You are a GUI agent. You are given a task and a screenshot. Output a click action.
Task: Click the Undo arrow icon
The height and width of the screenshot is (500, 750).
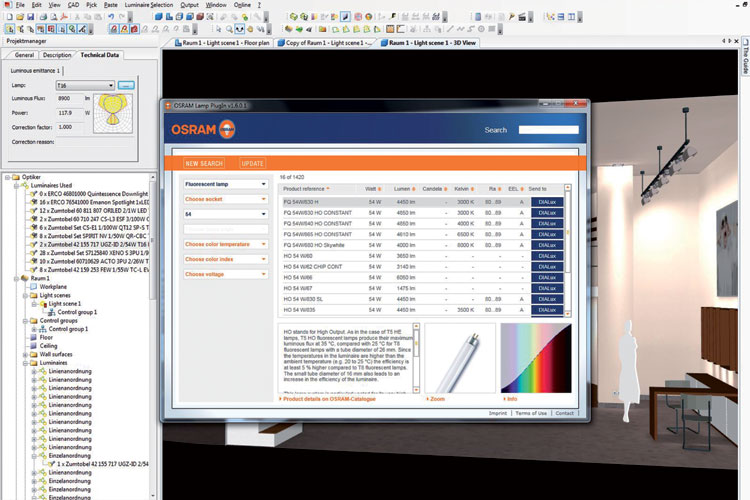pos(111,17)
